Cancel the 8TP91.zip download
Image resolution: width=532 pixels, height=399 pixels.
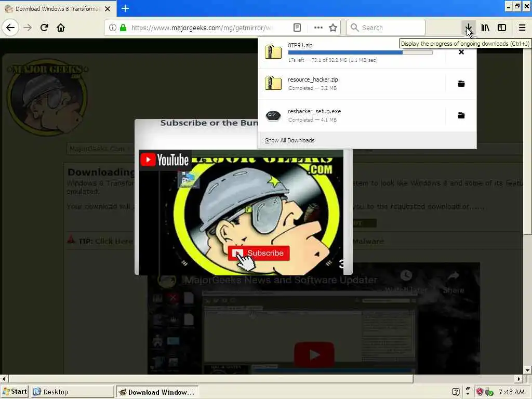tap(461, 52)
